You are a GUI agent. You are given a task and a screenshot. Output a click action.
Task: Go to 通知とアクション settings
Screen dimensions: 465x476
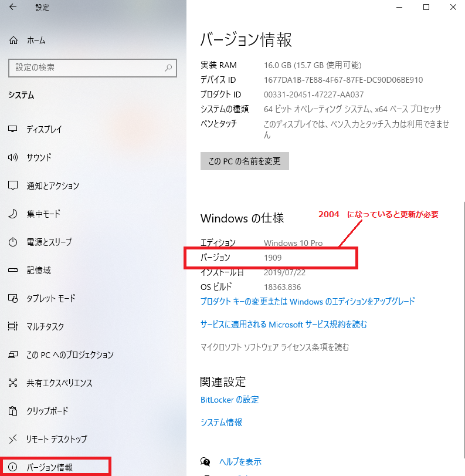tap(53, 186)
